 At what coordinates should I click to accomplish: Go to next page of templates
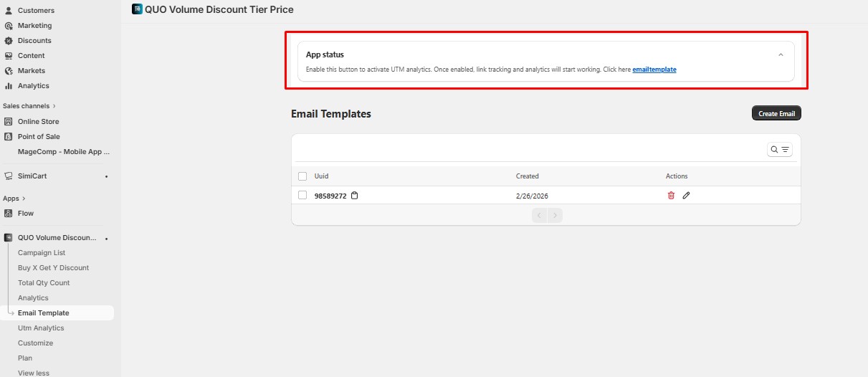555,215
